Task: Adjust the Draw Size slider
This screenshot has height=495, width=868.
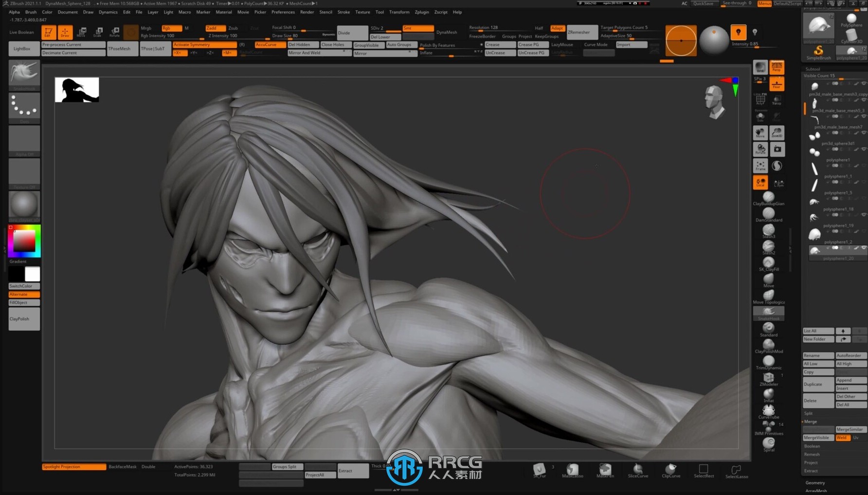Action: coord(303,36)
